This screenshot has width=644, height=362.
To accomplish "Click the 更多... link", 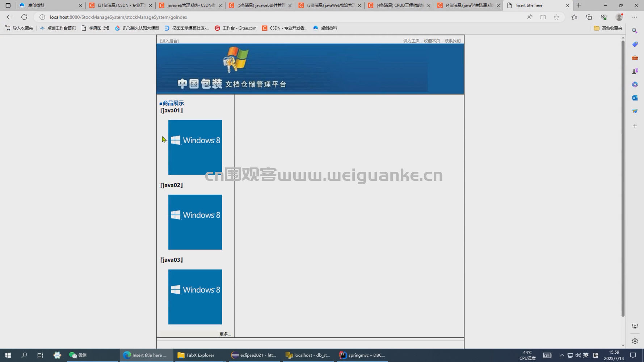I will click(225, 334).
